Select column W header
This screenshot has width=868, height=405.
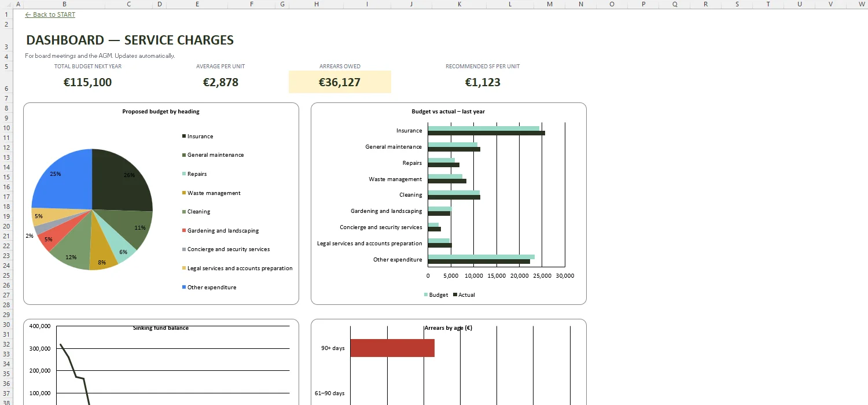(862, 4)
